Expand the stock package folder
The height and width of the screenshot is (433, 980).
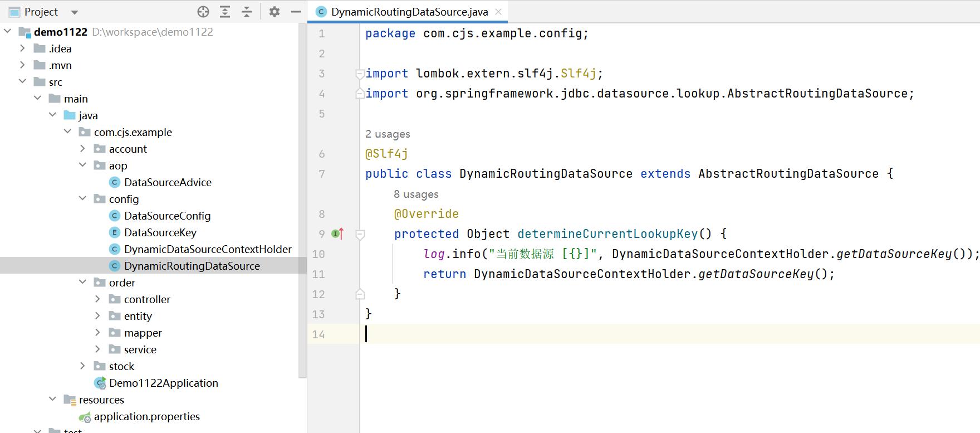coord(83,366)
